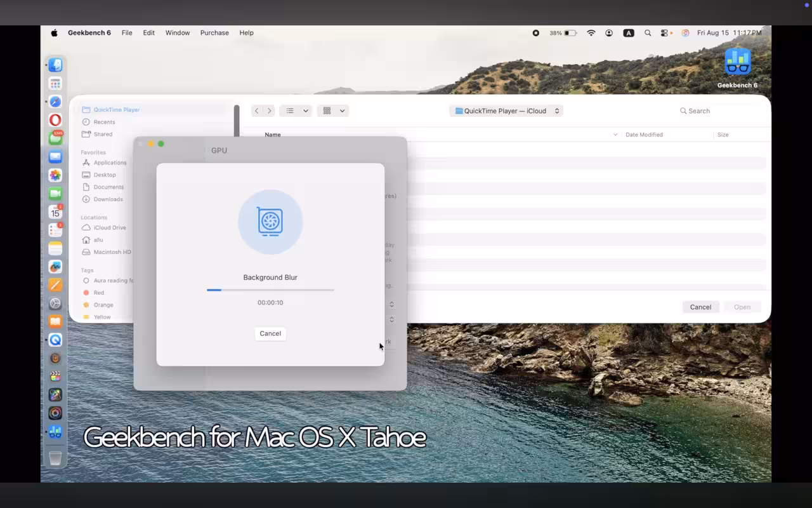Viewport: 812px width, 508px height.
Task: Open the Geekbench 6 desktop icon
Action: (x=737, y=68)
